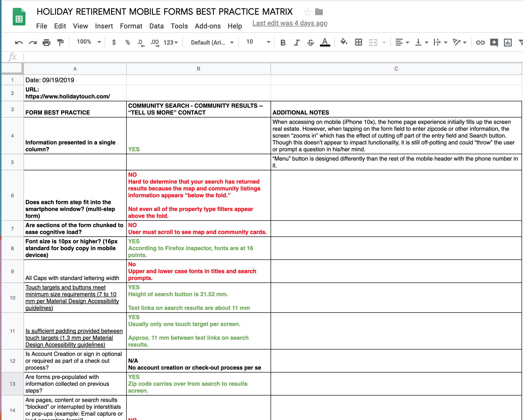
Task: Select 'All Caps with standard lettering width' cell
Action: [x=75, y=271]
